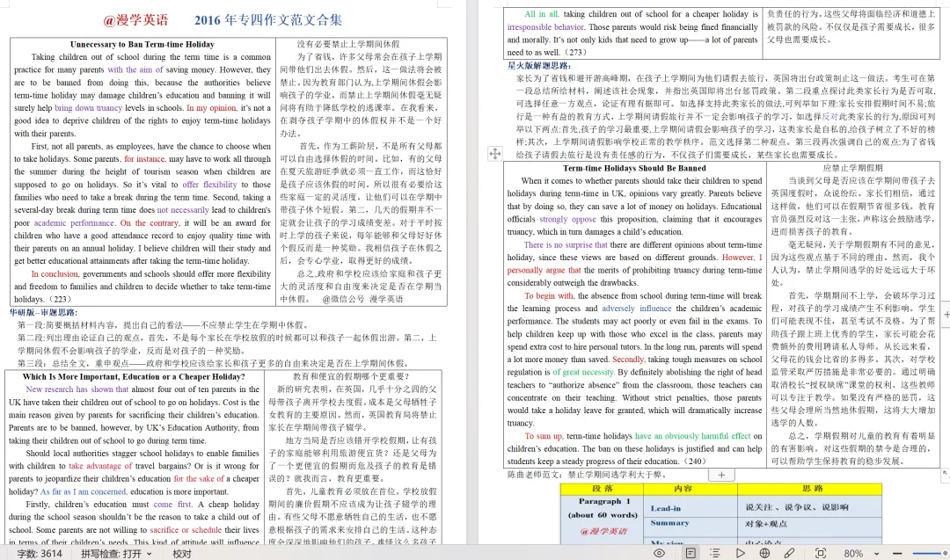Click yellow table header '段 落'
The width and height of the screenshot is (950, 560).
pos(602,489)
